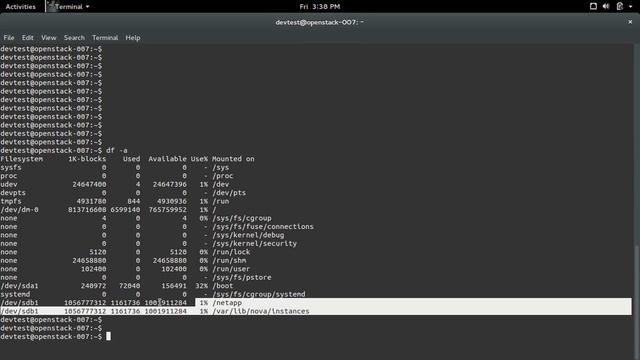The width and height of the screenshot is (640, 360).
Task: Click the clock showing Fri 3:38 PM
Action: pos(320,7)
